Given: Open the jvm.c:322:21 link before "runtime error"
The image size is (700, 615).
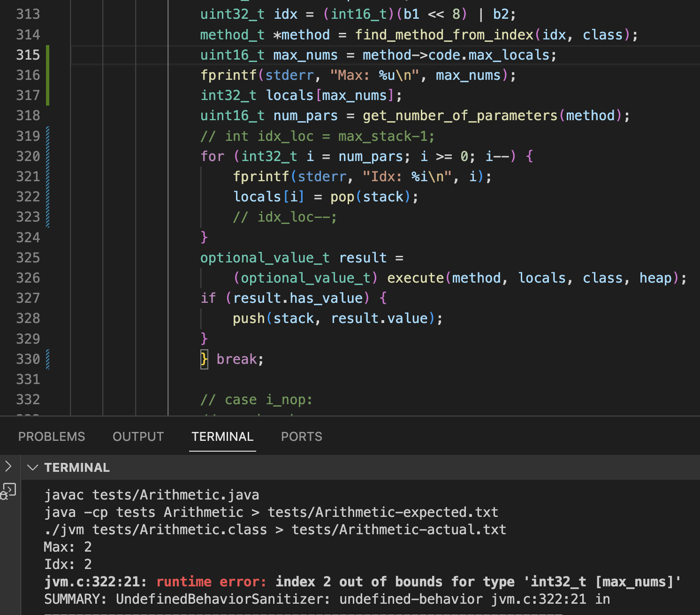Looking at the screenshot, I should [x=95, y=582].
